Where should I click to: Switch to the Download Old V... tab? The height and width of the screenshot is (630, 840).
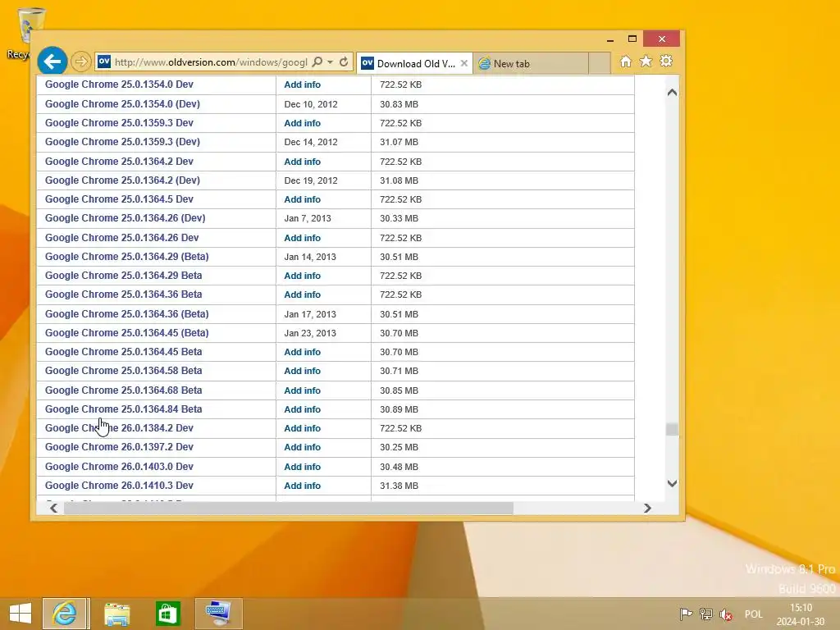pos(414,63)
